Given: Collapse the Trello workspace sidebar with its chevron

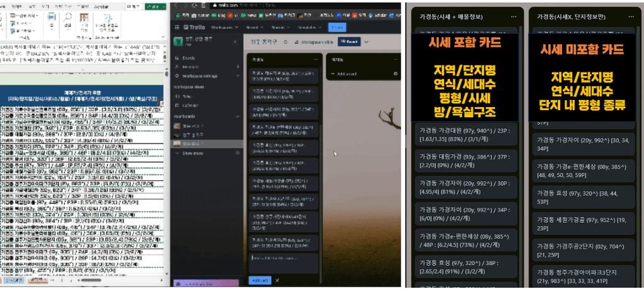Looking at the screenshot, I should coord(235,42).
